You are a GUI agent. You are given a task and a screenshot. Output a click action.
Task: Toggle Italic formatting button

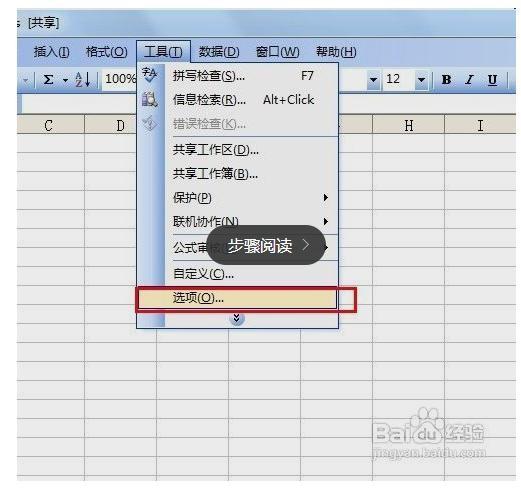[469, 80]
